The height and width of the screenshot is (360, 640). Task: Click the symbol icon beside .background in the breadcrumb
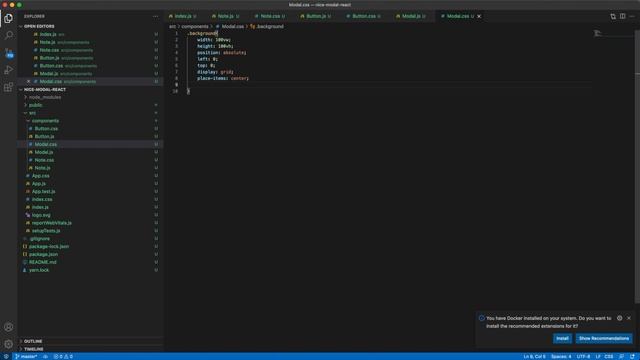[253, 27]
